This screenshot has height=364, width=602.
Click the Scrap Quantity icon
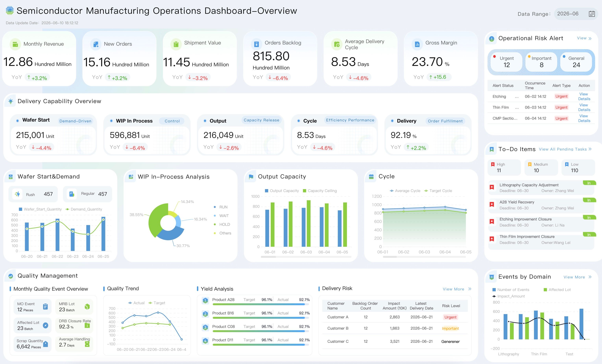tap(45, 344)
